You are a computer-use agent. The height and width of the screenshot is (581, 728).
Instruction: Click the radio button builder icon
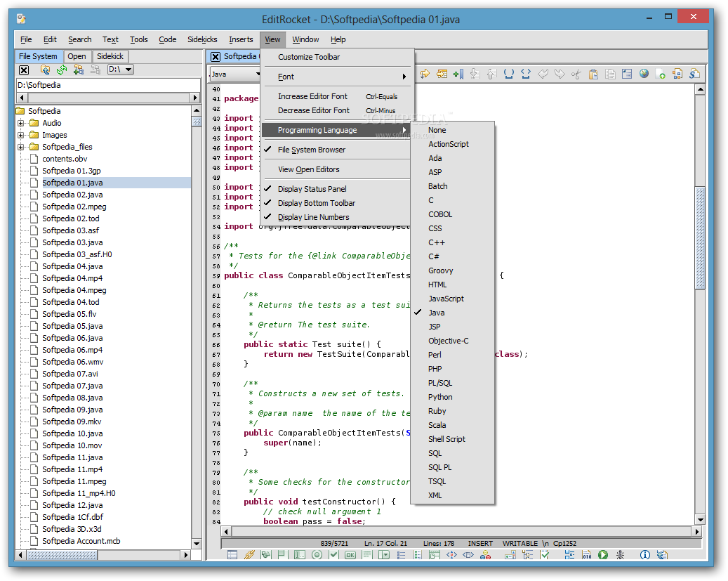tap(317, 554)
